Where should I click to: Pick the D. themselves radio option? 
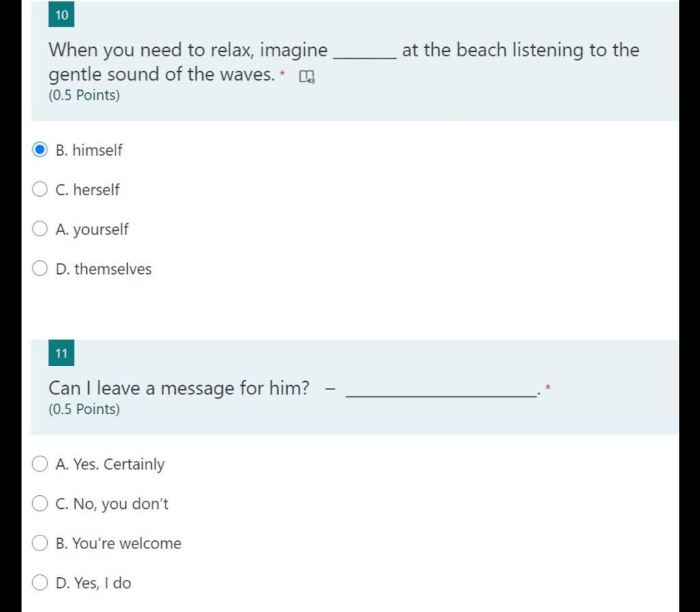pyautogui.click(x=40, y=268)
